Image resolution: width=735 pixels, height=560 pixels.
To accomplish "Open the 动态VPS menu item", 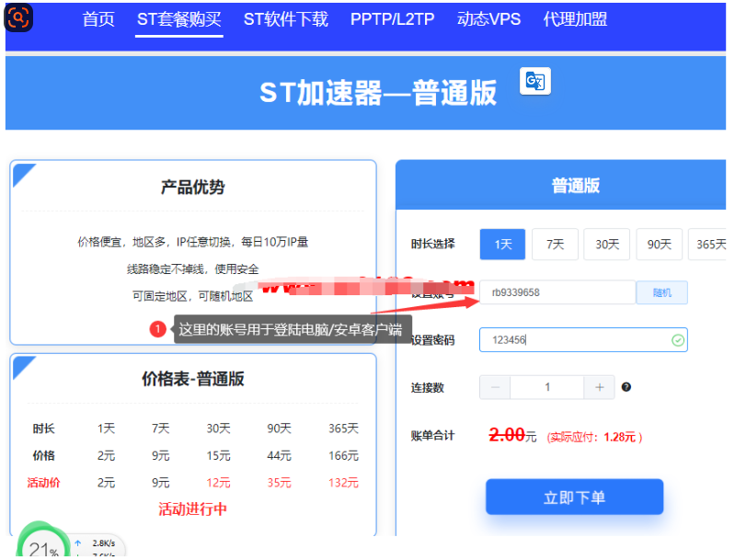I will [488, 19].
